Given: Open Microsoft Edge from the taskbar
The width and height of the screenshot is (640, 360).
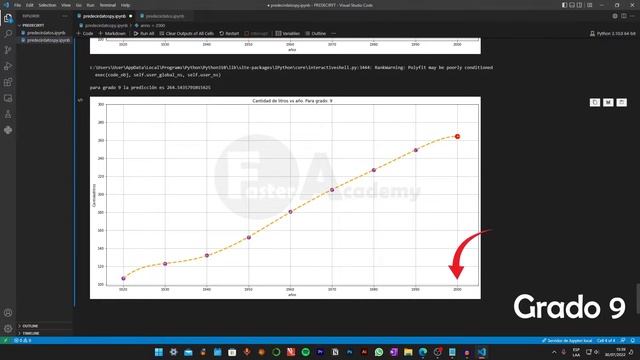Looking at the screenshot, I should pyautogui.click(x=423, y=352).
